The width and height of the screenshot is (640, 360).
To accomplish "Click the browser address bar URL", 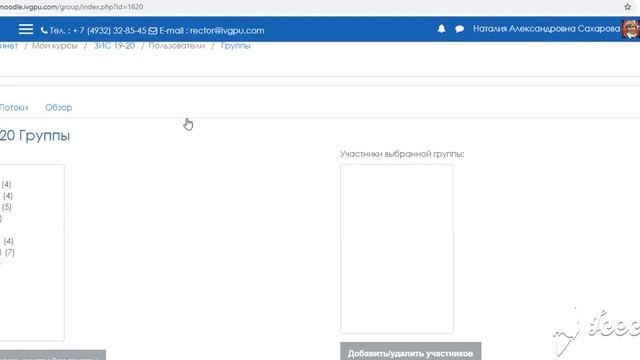I will (71, 7).
